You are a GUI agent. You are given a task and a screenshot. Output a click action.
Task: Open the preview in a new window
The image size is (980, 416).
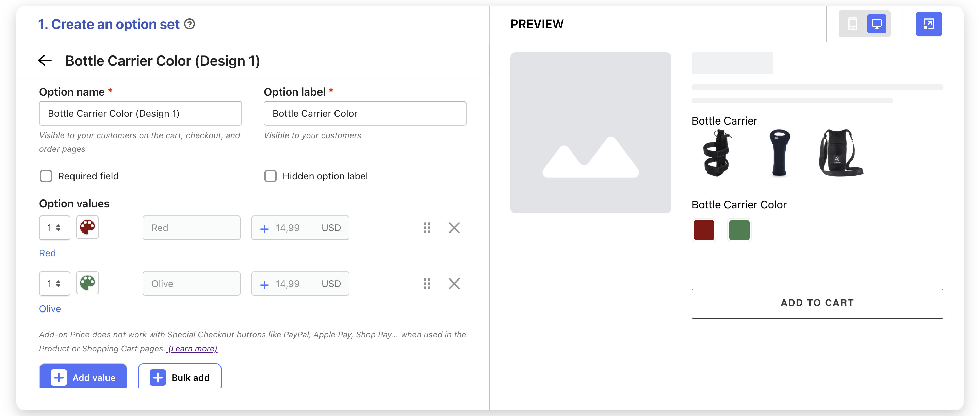pos(928,24)
